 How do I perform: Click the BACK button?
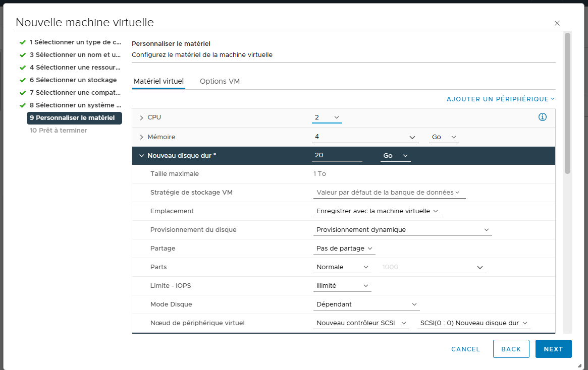(x=511, y=349)
